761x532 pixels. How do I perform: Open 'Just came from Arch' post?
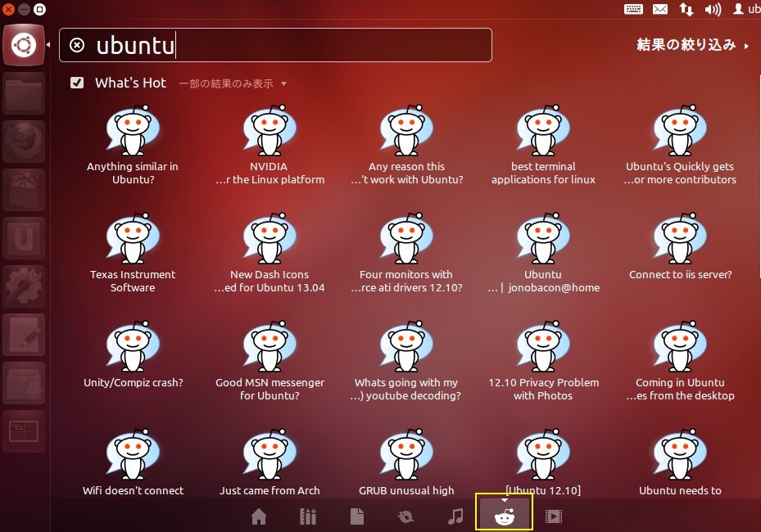point(270,462)
